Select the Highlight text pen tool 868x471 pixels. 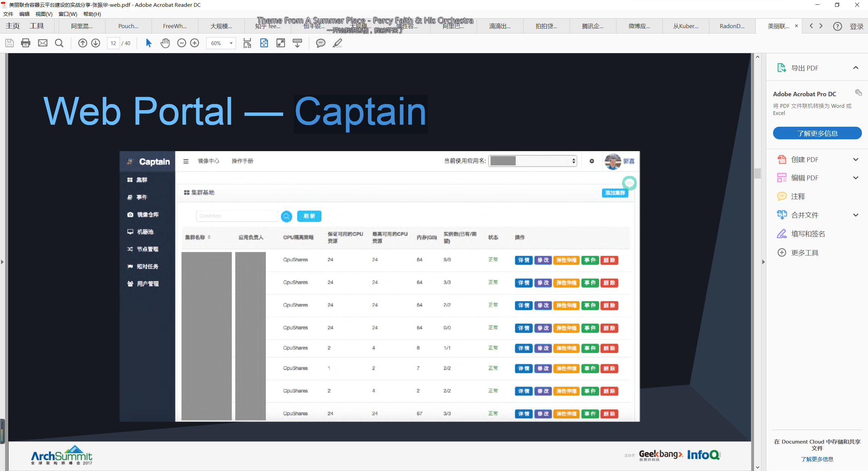pyautogui.click(x=337, y=43)
